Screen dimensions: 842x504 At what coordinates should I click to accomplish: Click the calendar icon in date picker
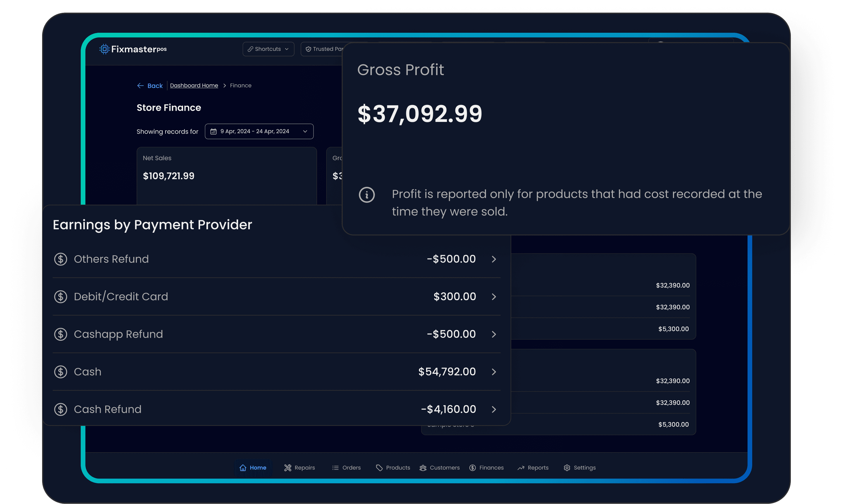click(x=213, y=132)
